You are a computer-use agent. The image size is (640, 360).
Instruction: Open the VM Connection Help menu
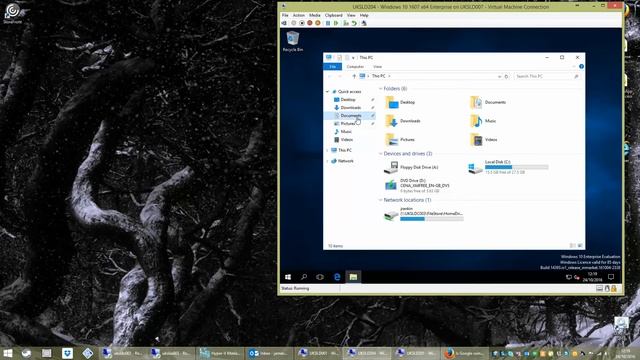[x=364, y=15]
